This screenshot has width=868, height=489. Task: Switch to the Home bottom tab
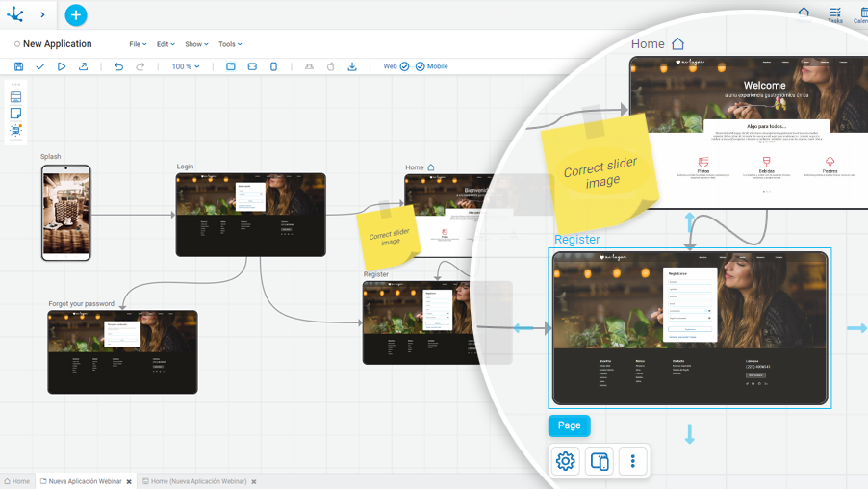17,482
